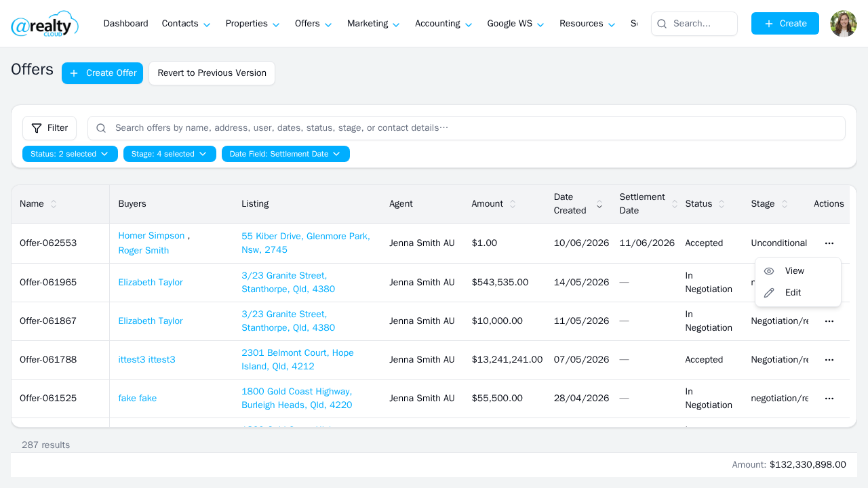Expand the Resources menu
The image size is (868, 488).
pyautogui.click(x=587, y=24)
